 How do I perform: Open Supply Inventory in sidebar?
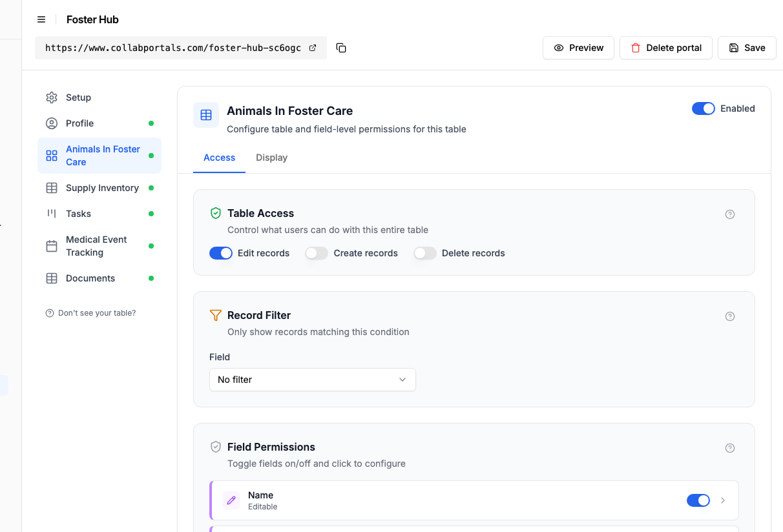point(99,188)
